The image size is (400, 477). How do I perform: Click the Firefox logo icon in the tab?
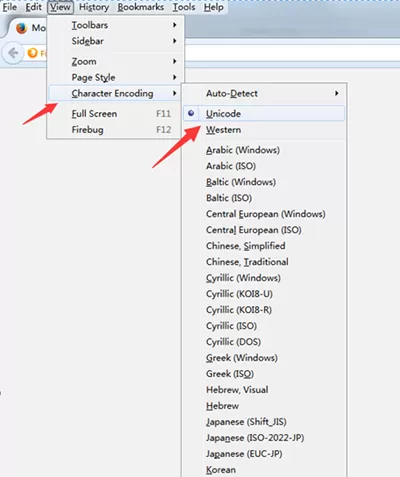[21, 28]
